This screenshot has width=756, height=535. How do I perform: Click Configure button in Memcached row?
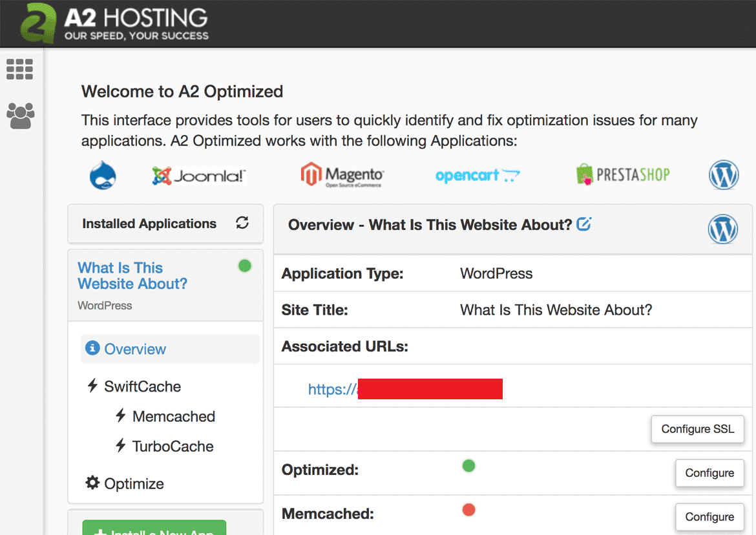pyautogui.click(x=709, y=517)
